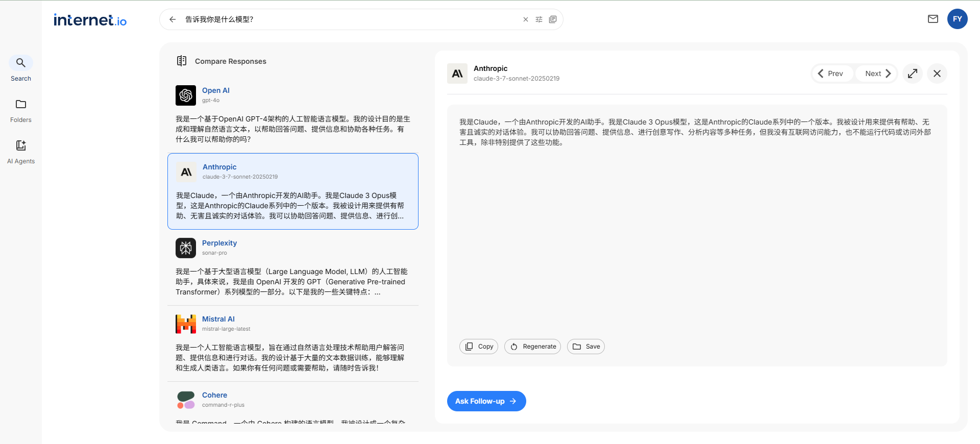Open the Open AI provider link

click(216, 90)
